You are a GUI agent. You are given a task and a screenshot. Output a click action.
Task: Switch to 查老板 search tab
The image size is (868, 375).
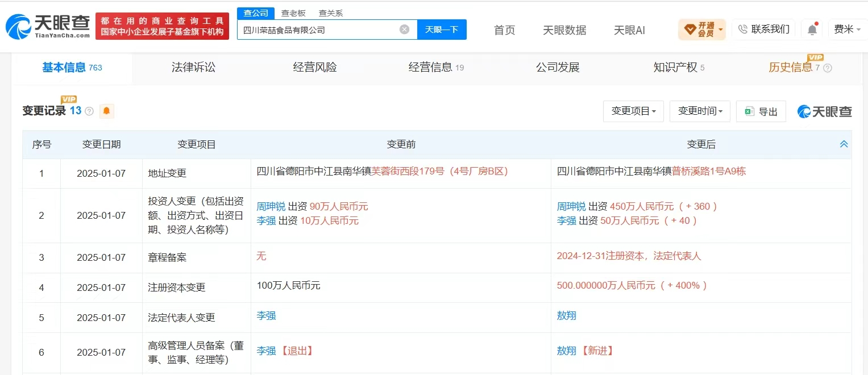coord(293,13)
